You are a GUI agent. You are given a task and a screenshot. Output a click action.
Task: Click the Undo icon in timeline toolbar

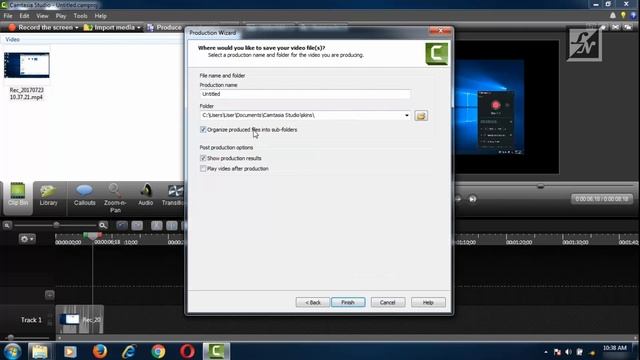coord(122,225)
